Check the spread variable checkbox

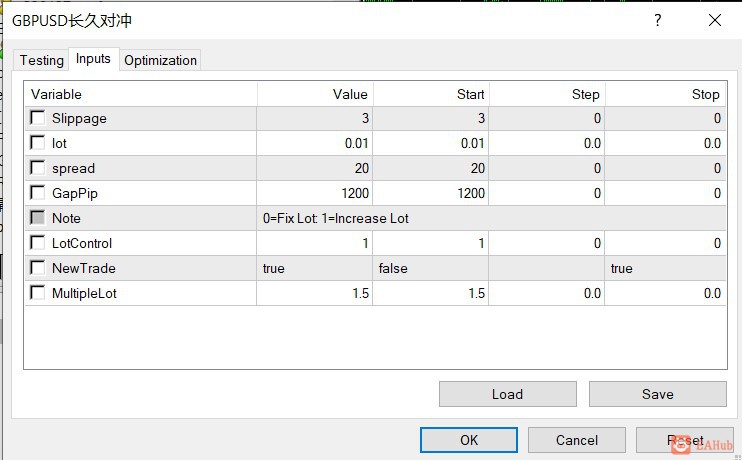[x=37, y=168]
